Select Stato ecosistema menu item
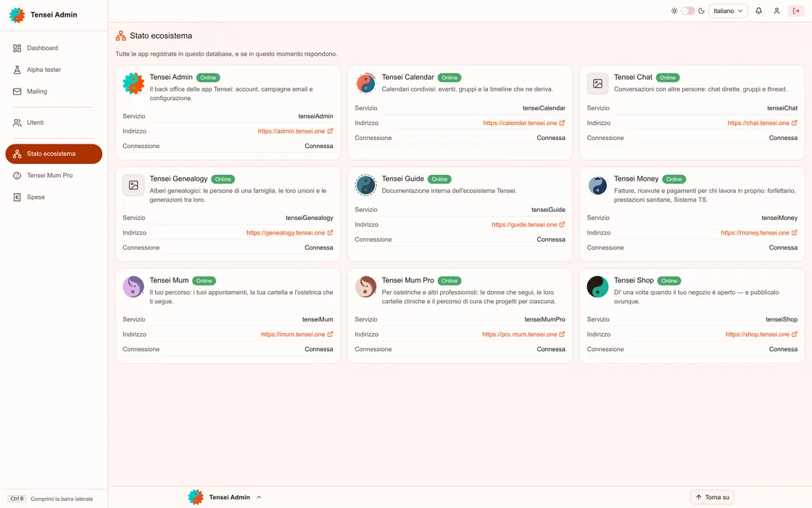 [54, 154]
